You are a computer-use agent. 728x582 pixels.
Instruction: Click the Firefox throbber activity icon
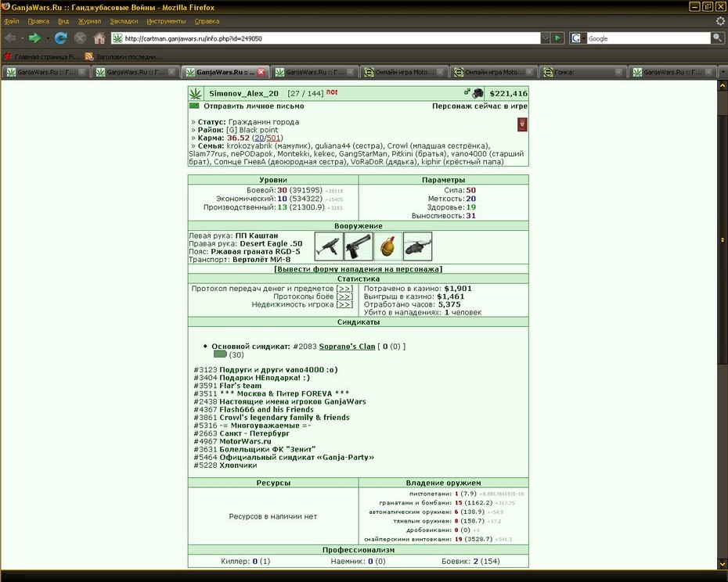point(720,21)
